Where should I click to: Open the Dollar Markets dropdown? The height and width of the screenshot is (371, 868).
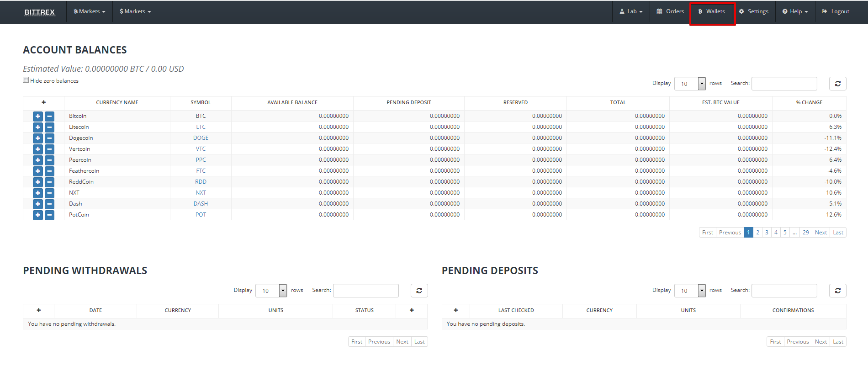(135, 11)
